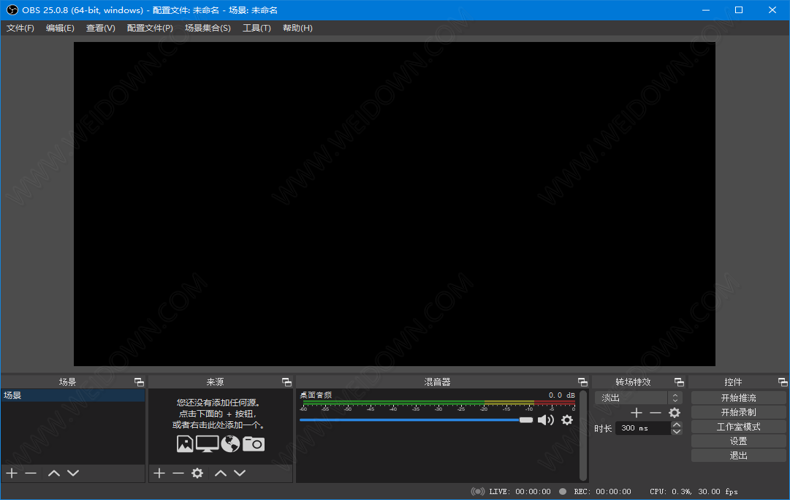Click the black preview canvas
The width and height of the screenshot is (790, 500).
[x=394, y=204]
